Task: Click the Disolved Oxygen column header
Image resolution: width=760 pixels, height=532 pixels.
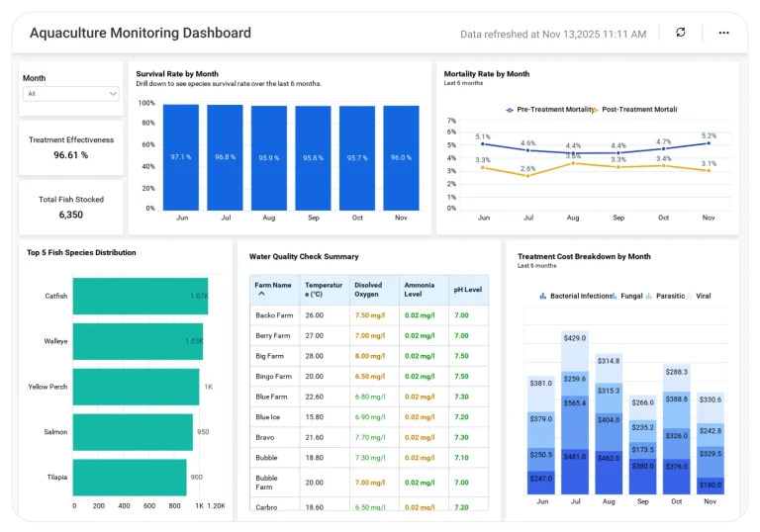Action: pos(374,290)
